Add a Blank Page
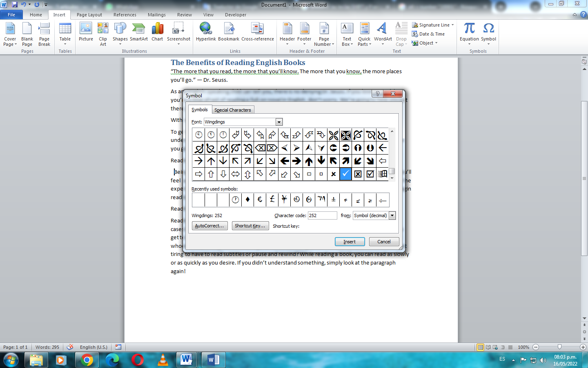This screenshot has height=368, width=588. [x=27, y=34]
